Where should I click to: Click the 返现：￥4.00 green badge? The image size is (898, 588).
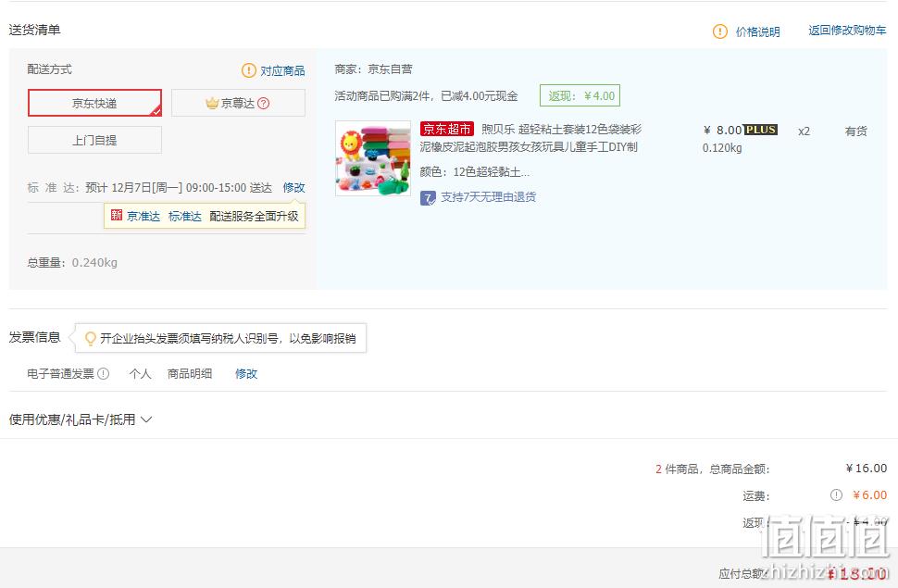(x=580, y=95)
